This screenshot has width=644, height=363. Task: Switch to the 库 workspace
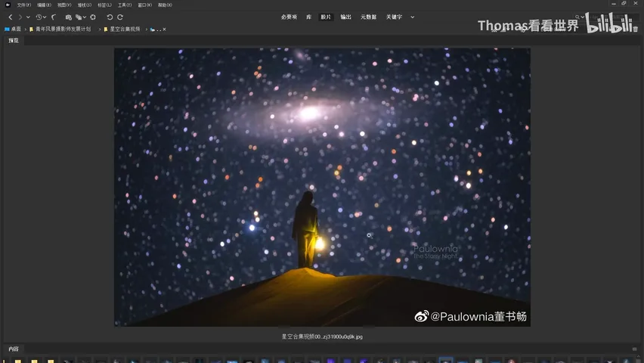click(309, 17)
